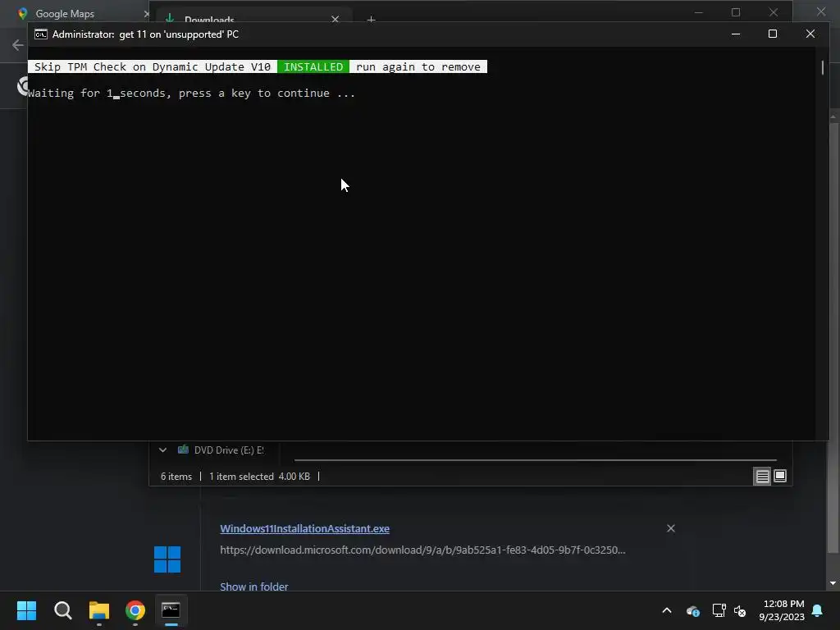
Task: Open the Command Prompt window system icon
Action: tap(41, 34)
